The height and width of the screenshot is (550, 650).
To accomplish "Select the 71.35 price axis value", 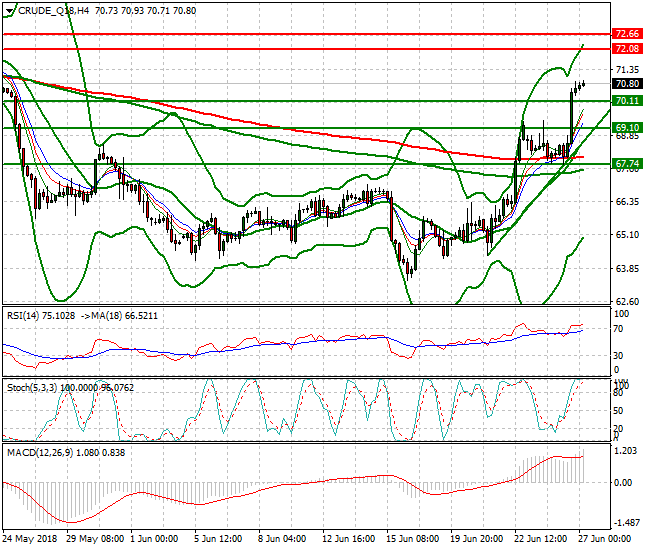I will pyautogui.click(x=627, y=69).
